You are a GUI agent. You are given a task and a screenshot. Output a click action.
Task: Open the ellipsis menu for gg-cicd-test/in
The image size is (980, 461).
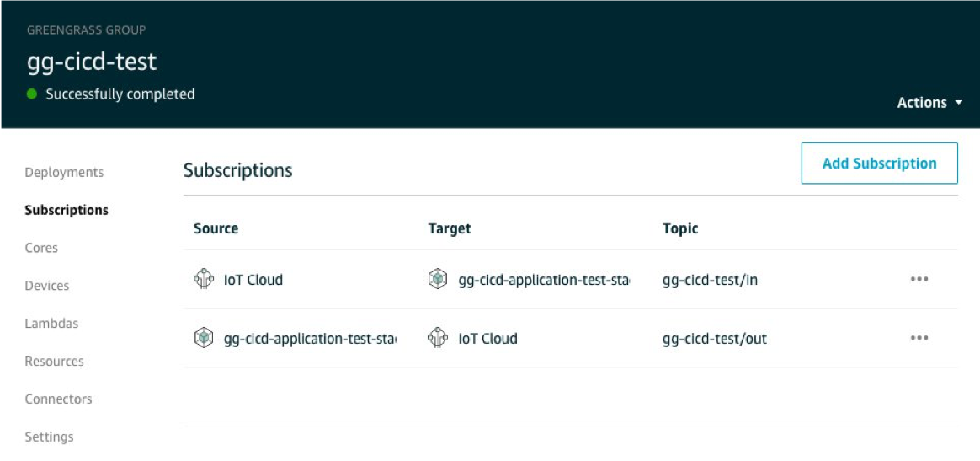click(919, 279)
